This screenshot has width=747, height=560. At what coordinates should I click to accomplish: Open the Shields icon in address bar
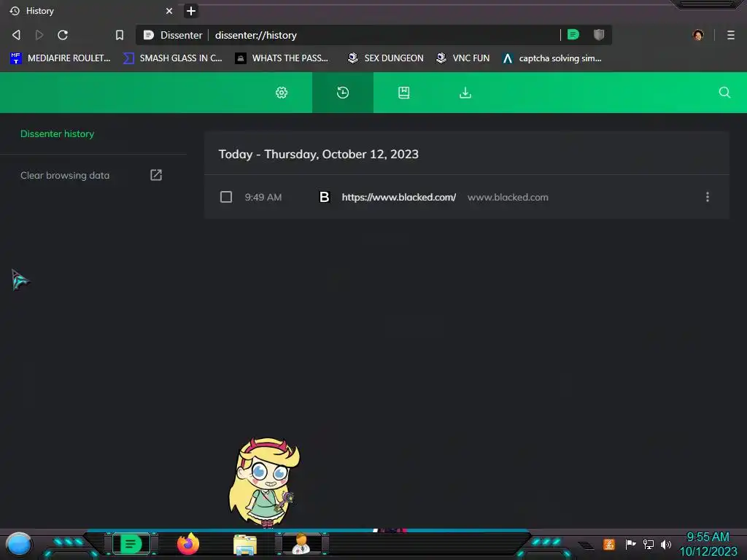point(599,34)
